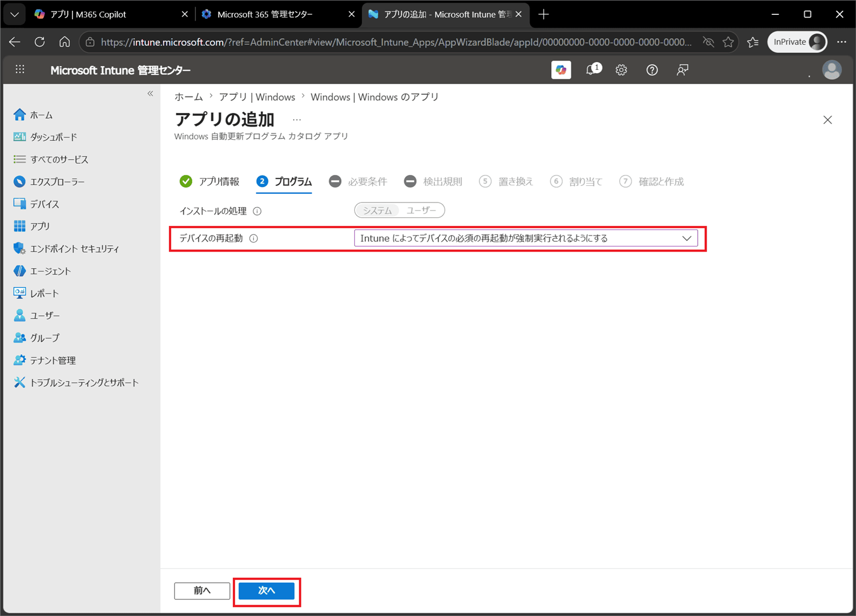Select the 必要条件 step tab

click(358, 181)
